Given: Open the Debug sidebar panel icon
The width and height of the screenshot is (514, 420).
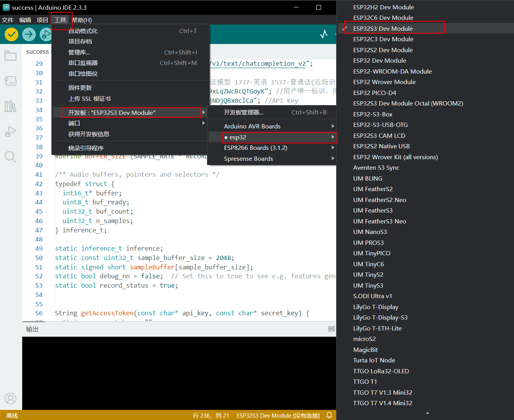Looking at the screenshot, I should (11, 132).
